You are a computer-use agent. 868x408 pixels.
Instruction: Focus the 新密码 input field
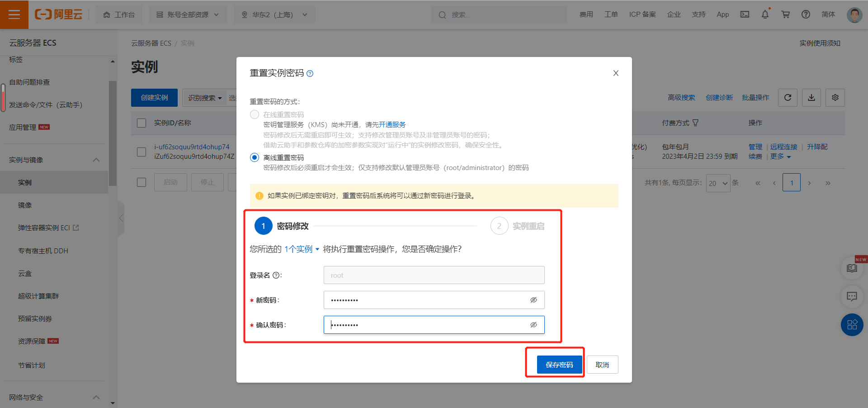pos(434,300)
